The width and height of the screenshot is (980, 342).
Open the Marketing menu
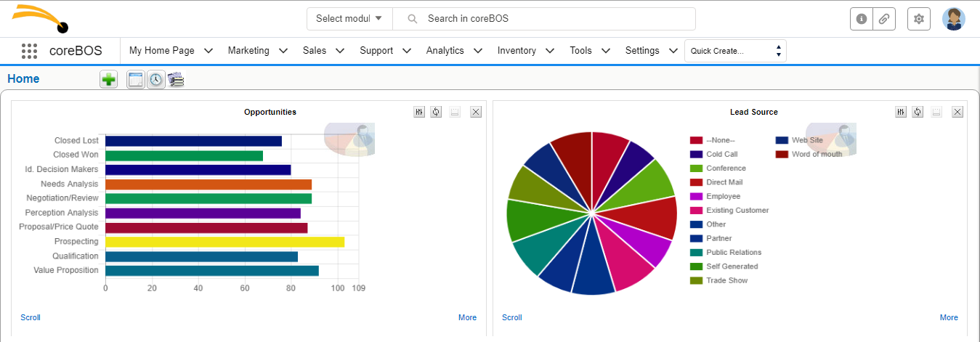pyautogui.click(x=248, y=51)
